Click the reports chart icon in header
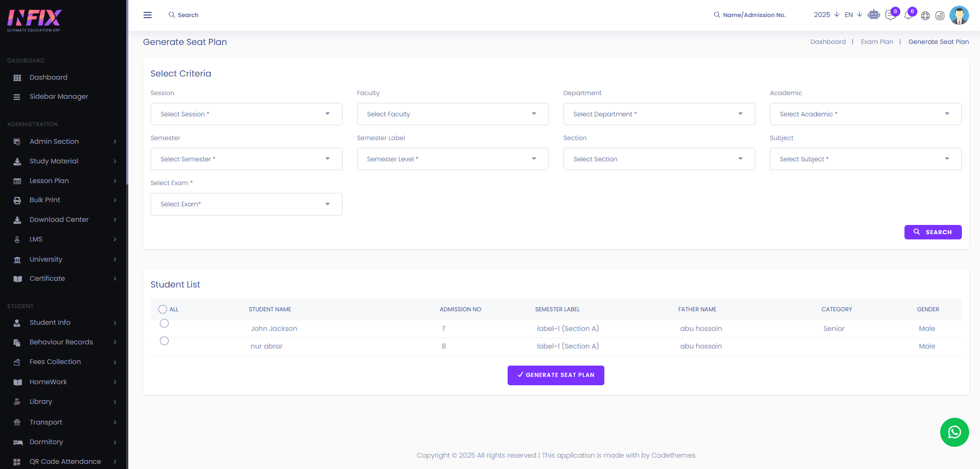 coord(940,16)
